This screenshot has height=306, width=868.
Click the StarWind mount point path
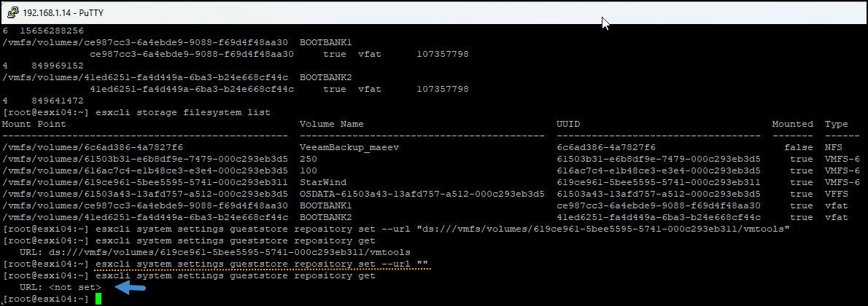pos(145,182)
